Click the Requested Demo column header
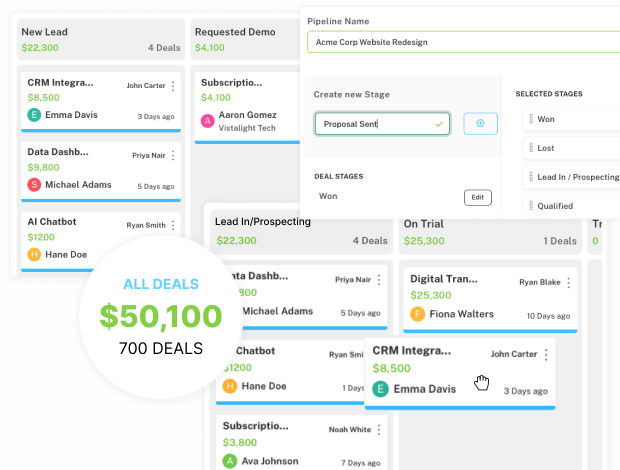 [x=235, y=32]
